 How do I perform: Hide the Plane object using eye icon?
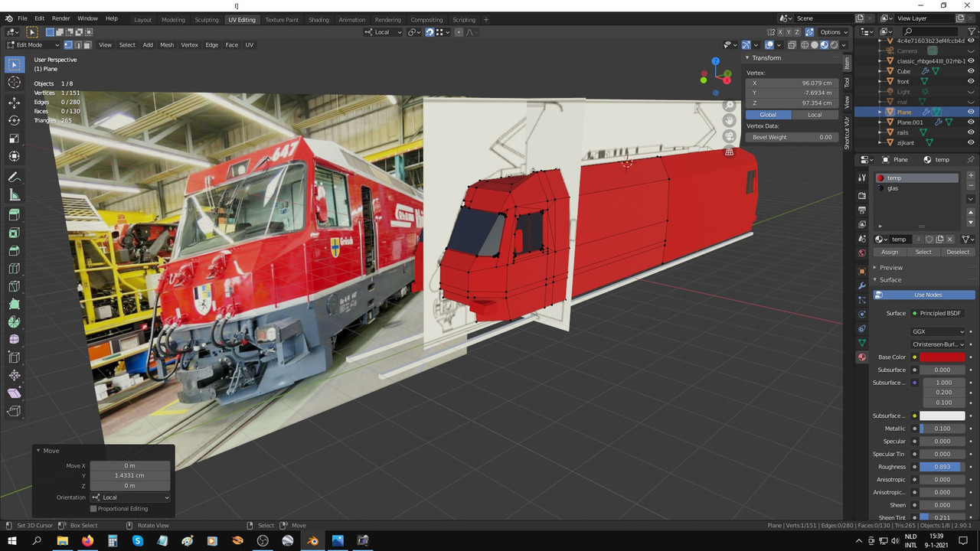(971, 112)
